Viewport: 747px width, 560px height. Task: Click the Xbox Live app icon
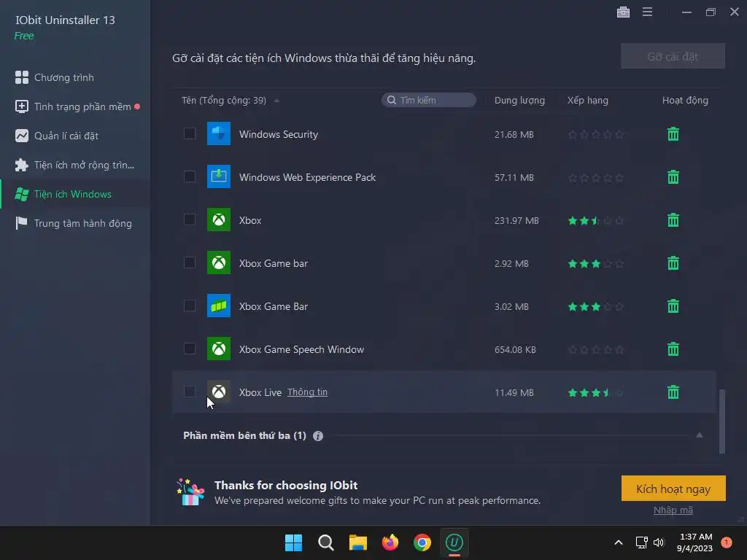[x=219, y=392]
